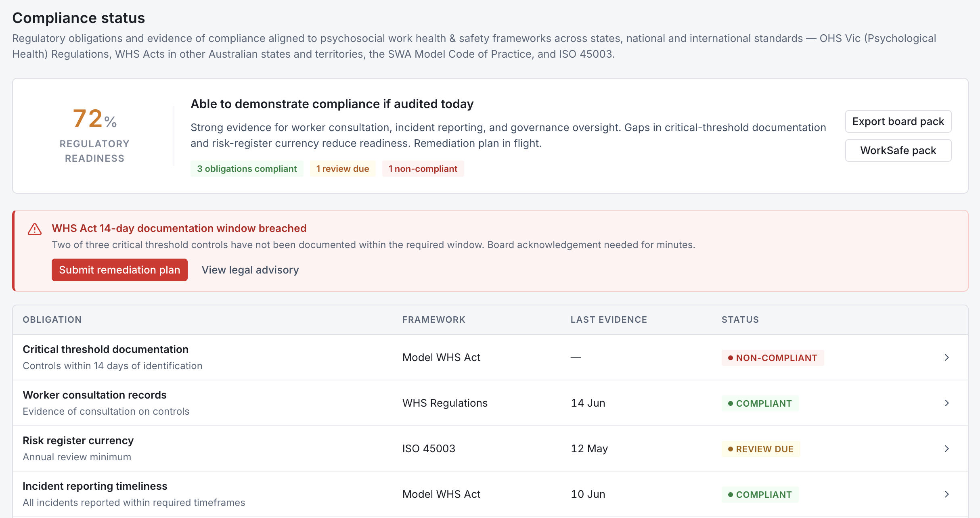Click the 10 Jun evidence date
Image resolution: width=980 pixels, height=518 pixels.
588,494
